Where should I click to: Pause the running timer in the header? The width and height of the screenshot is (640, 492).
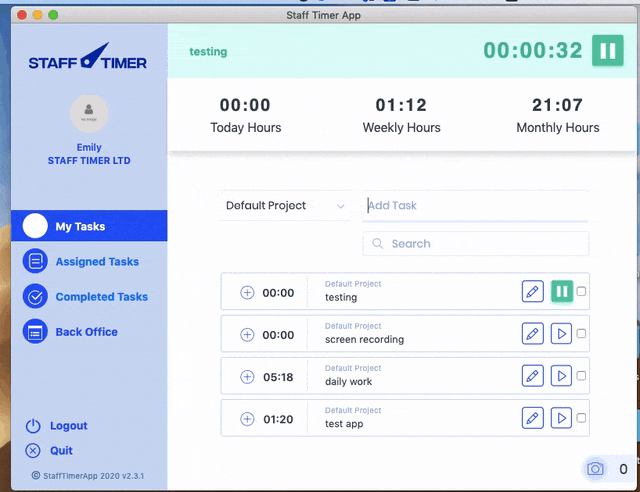click(x=607, y=51)
